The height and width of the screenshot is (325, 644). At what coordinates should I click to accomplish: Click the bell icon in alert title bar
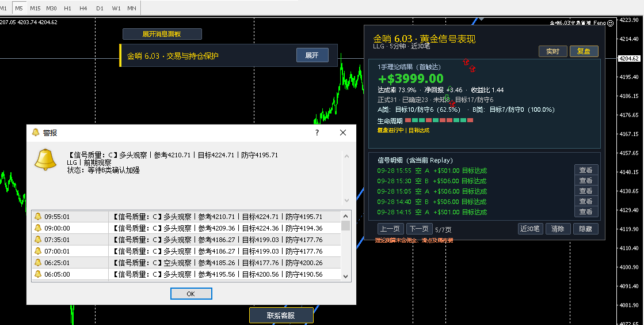[x=36, y=133]
